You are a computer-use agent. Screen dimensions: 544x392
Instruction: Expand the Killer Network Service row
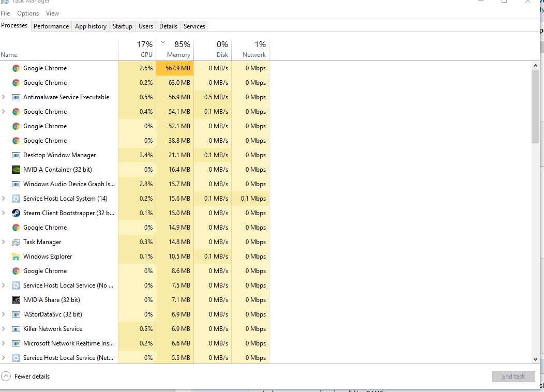pyautogui.click(x=4, y=329)
